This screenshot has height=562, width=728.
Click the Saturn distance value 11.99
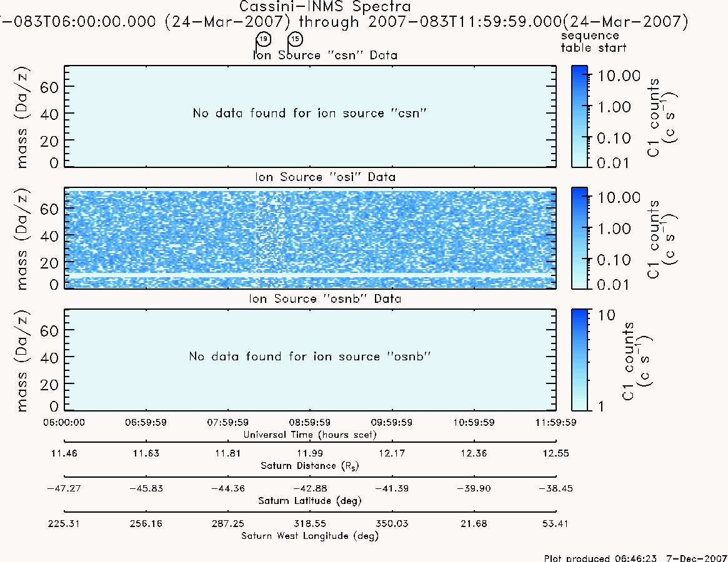tap(310, 453)
